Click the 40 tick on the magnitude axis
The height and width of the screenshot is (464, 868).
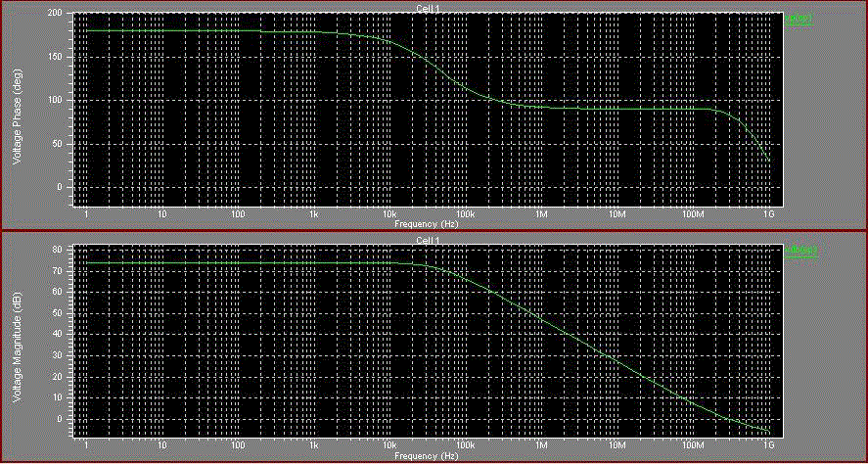coord(58,334)
